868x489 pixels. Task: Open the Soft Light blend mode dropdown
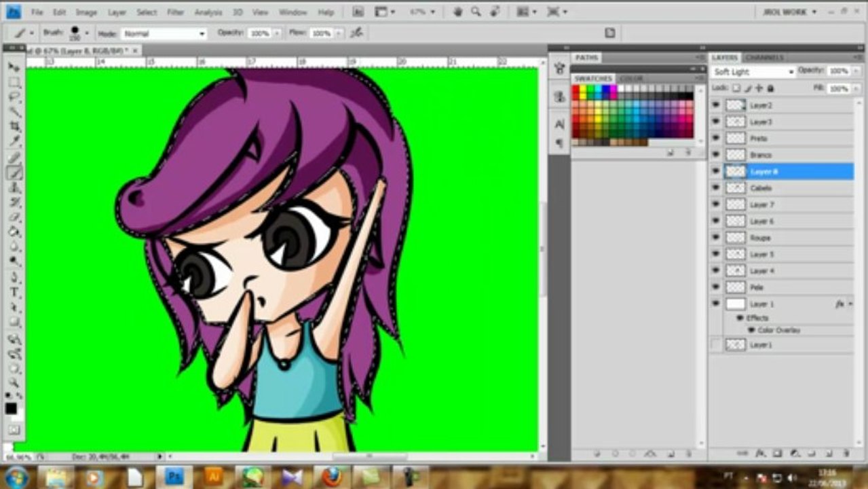click(753, 71)
